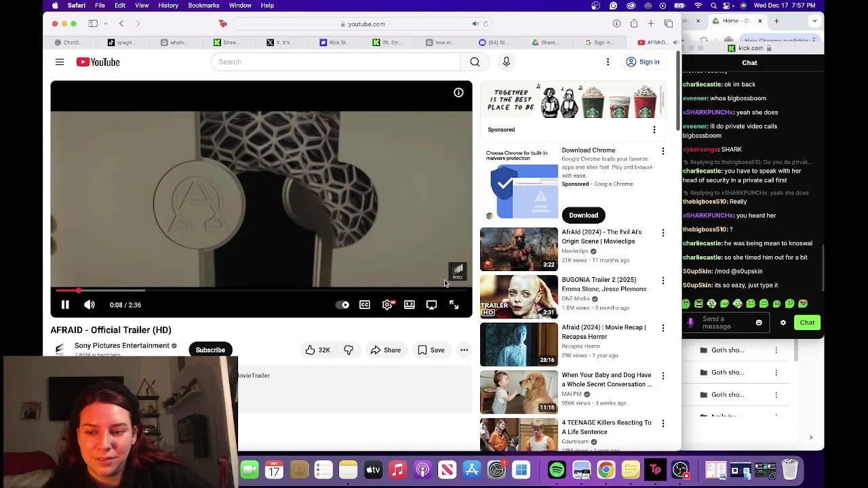868x488 pixels.
Task: Like the video with 32K likes
Action: 317,350
